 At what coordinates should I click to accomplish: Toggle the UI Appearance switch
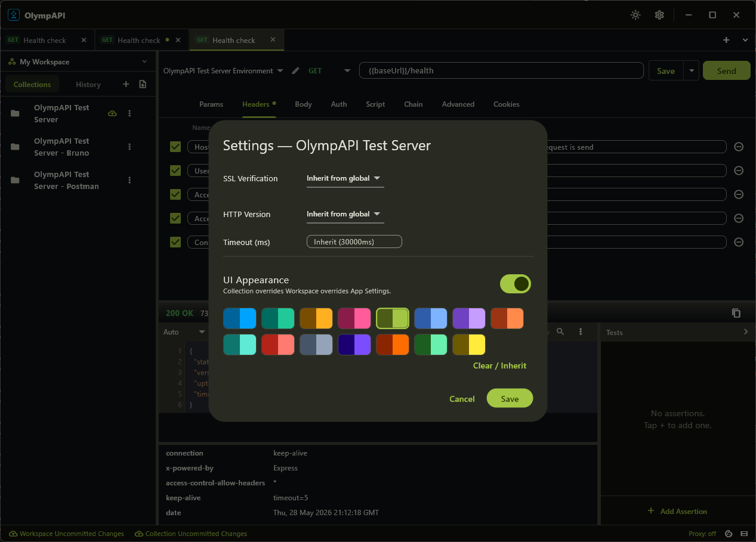click(x=516, y=284)
